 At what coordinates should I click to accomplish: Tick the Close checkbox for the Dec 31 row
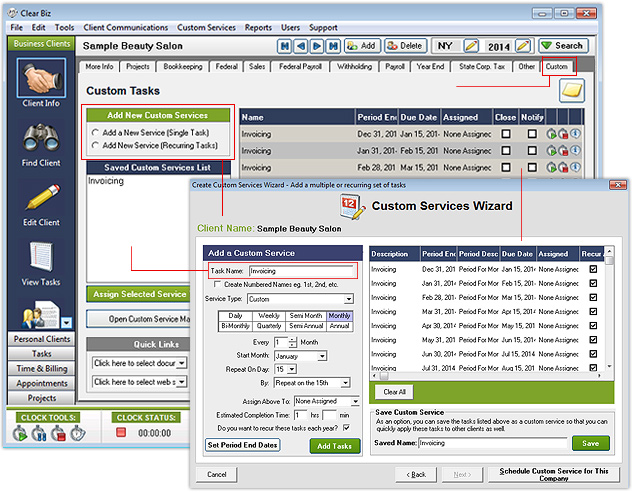tap(506, 134)
